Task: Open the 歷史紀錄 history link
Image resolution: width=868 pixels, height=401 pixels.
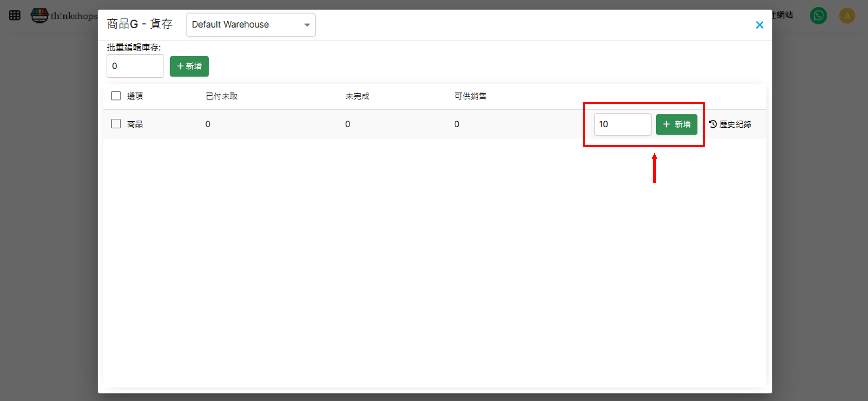Action: point(735,124)
